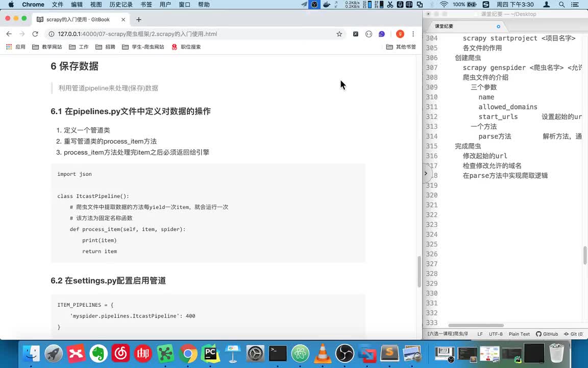Open the 书签 menu
This screenshot has width=588, height=368.
click(x=146, y=5)
